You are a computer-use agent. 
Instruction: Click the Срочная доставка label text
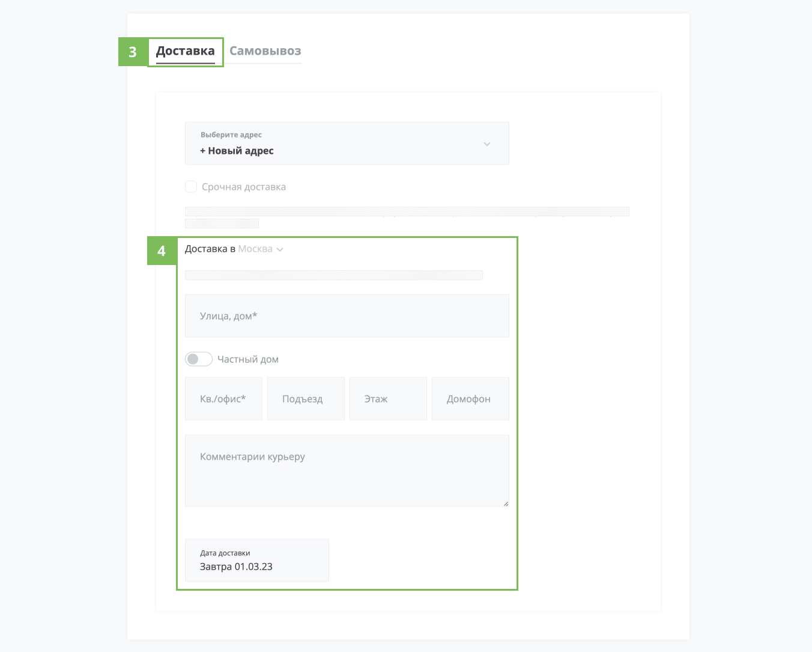pos(244,187)
